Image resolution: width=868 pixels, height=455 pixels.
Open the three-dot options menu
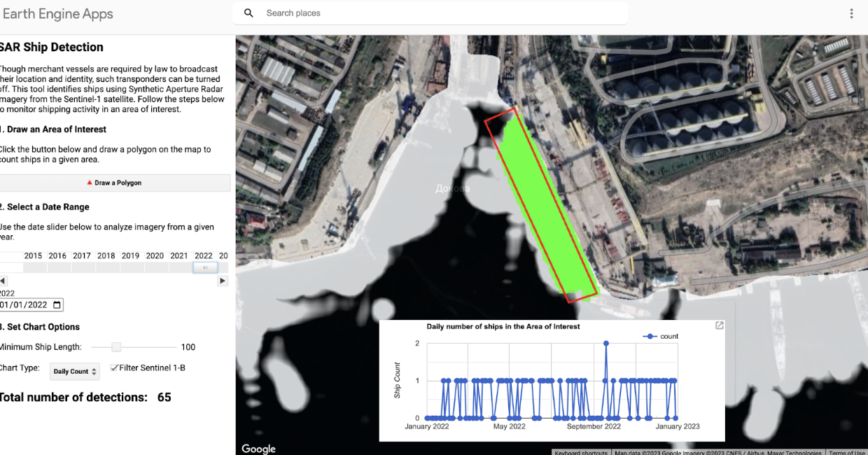click(851, 13)
